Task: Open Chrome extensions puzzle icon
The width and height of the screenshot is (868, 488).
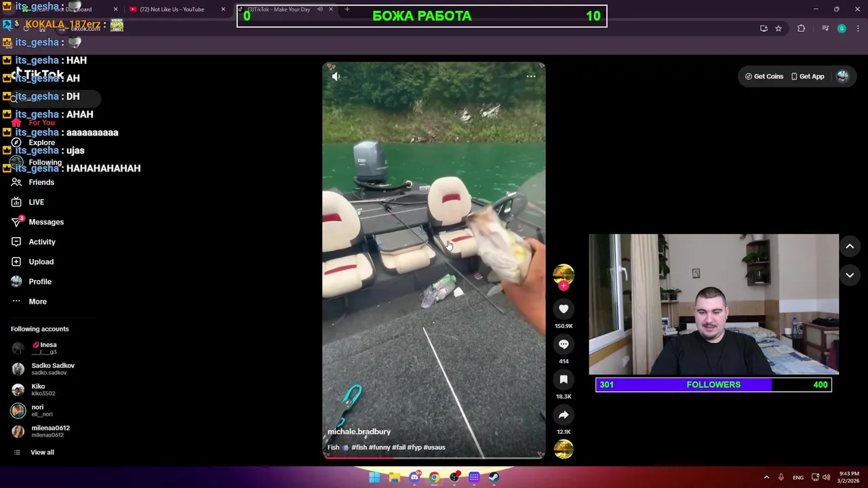Action: 802,28
